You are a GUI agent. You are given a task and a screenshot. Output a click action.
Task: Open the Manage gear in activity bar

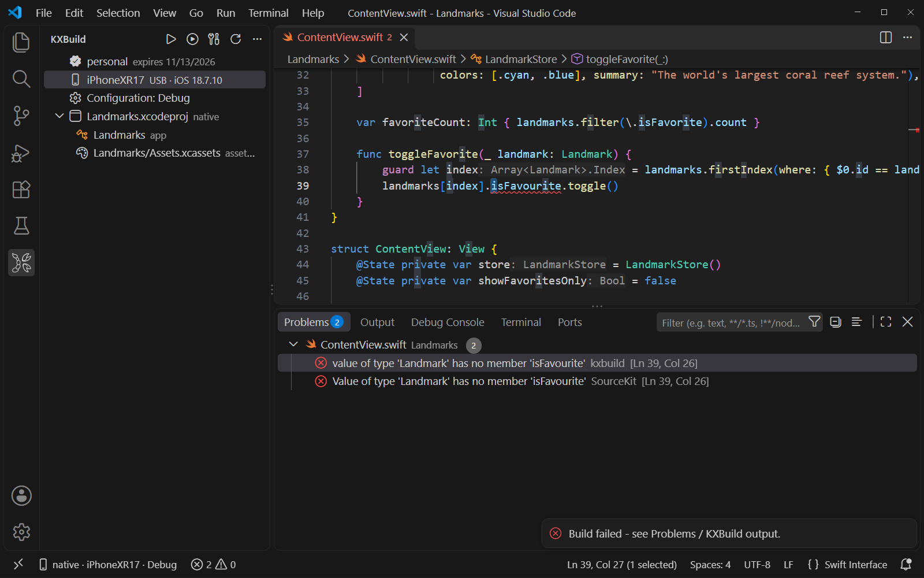[x=21, y=532]
